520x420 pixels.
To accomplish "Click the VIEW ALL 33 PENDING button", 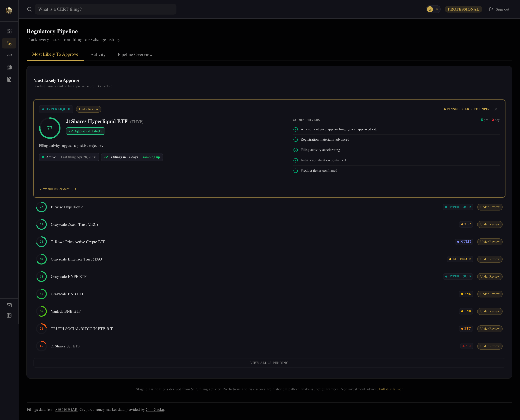I will [x=269, y=363].
